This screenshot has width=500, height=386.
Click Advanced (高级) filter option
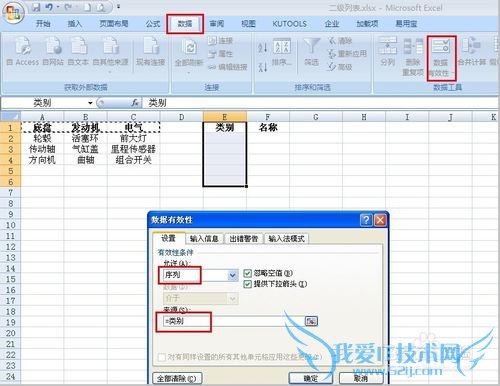click(x=340, y=67)
